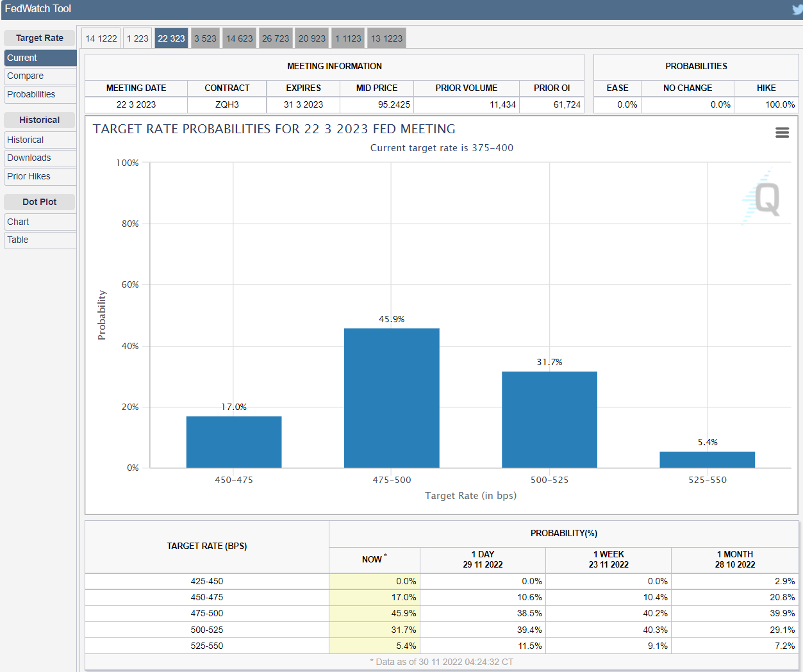This screenshot has height=672, width=803.
Task: Click the Current target rate is 375-400 subtitle
Action: (442, 148)
